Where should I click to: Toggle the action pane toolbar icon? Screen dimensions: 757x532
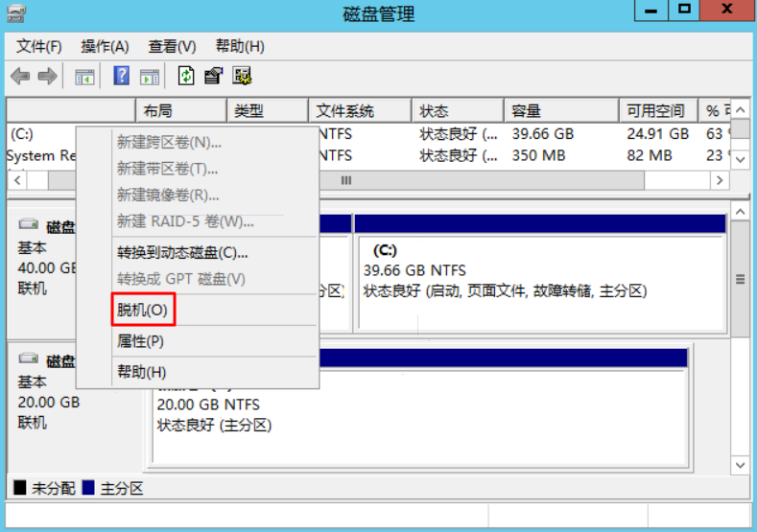pyautogui.click(x=149, y=77)
